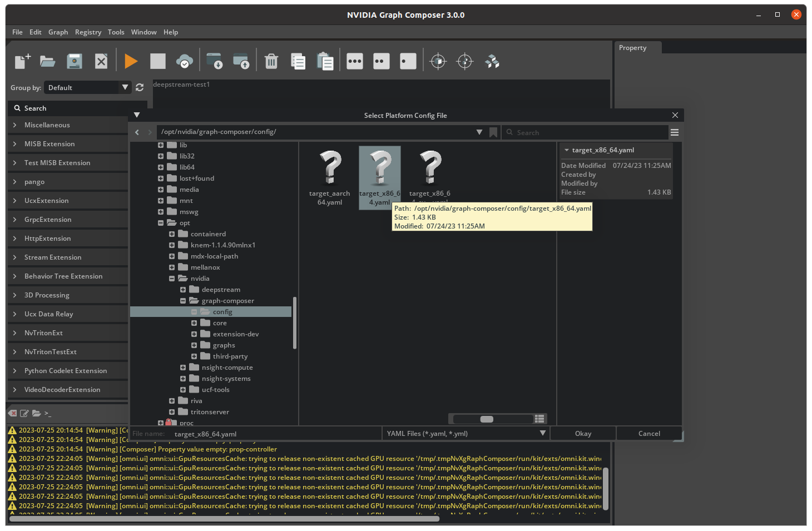Click the stacked cubes layout icon
The width and height of the screenshot is (812, 531).
pos(492,61)
